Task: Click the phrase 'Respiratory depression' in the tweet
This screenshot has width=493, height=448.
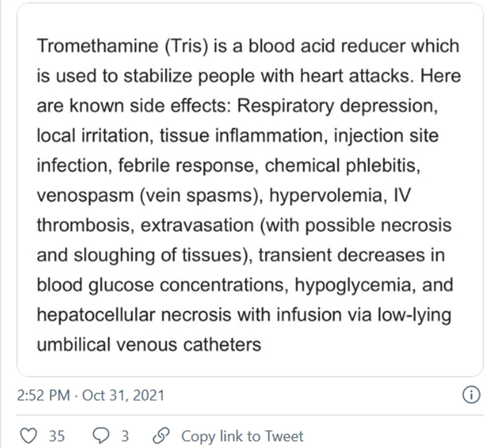Action: click(x=337, y=106)
